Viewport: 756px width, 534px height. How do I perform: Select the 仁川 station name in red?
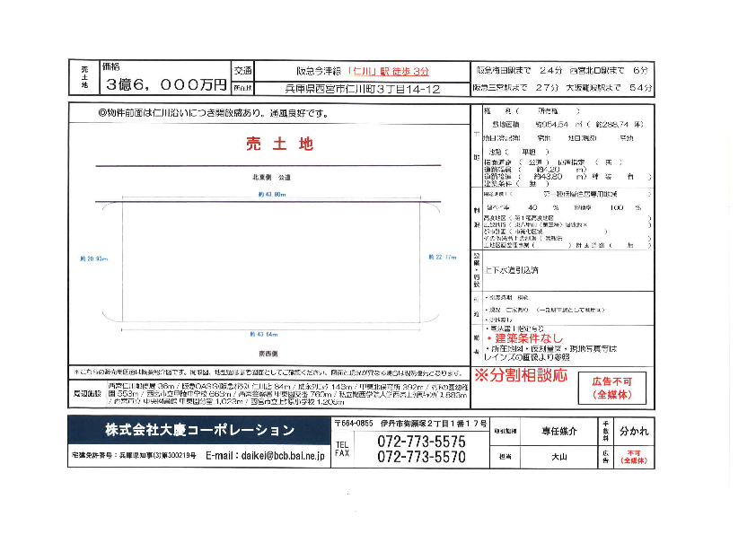point(362,70)
